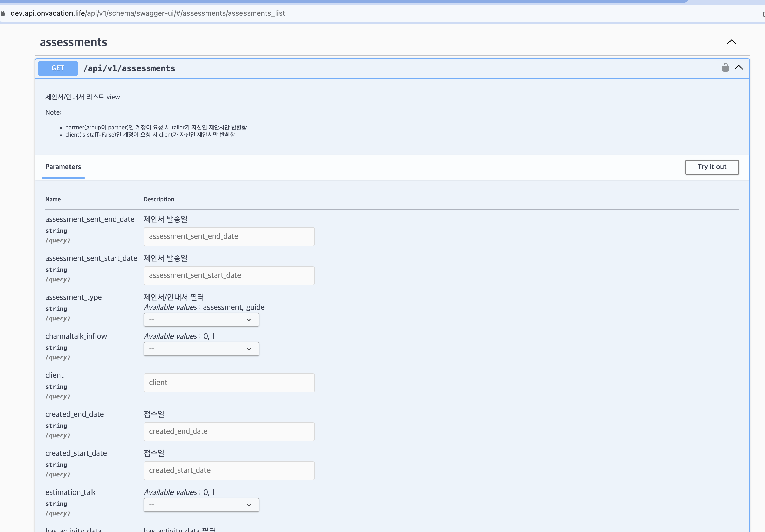Click the Try it out button
Viewport: 765px width, 532px height.
[712, 167]
